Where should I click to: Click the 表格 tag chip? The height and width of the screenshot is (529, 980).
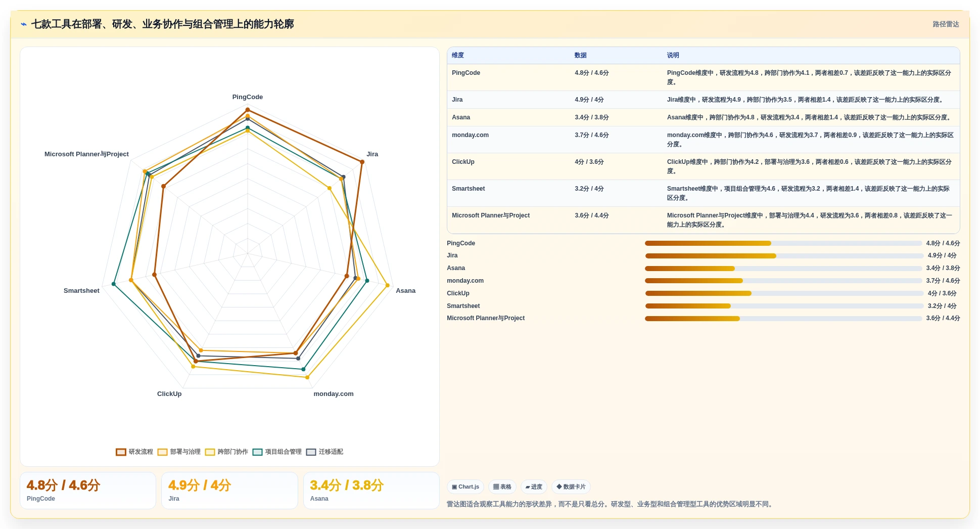pyautogui.click(x=502, y=487)
